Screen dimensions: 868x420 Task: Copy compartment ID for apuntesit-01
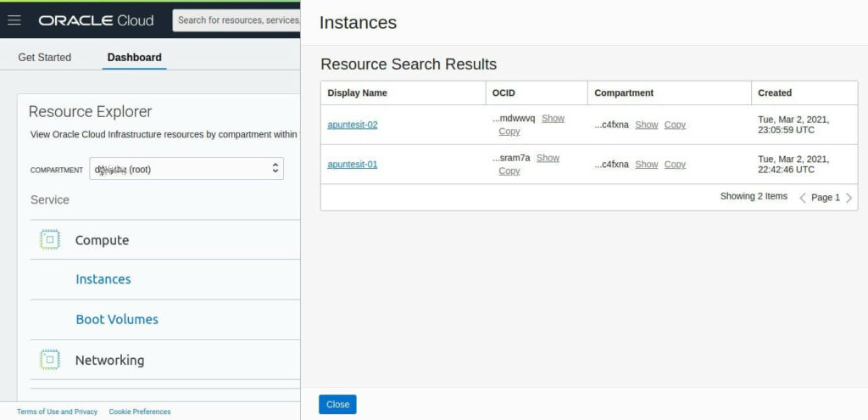point(675,165)
